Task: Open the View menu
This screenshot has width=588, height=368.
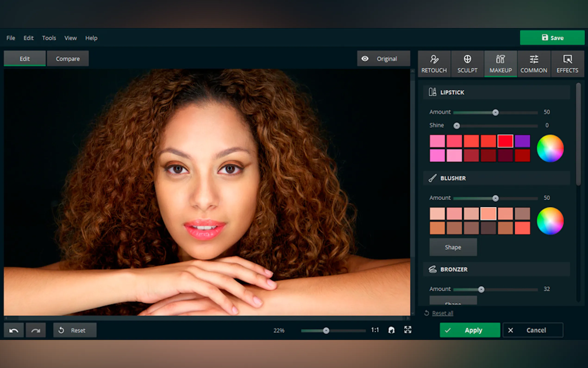Action: tap(71, 38)
